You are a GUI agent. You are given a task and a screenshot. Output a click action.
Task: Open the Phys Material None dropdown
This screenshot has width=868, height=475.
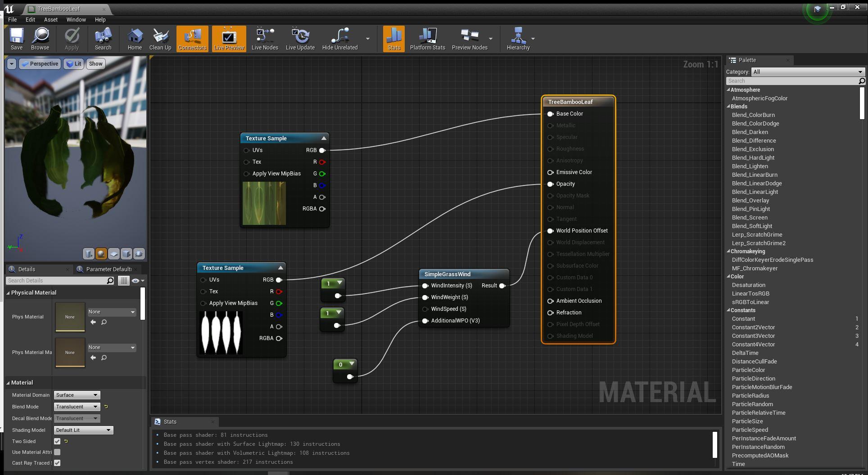click(112, 312)
